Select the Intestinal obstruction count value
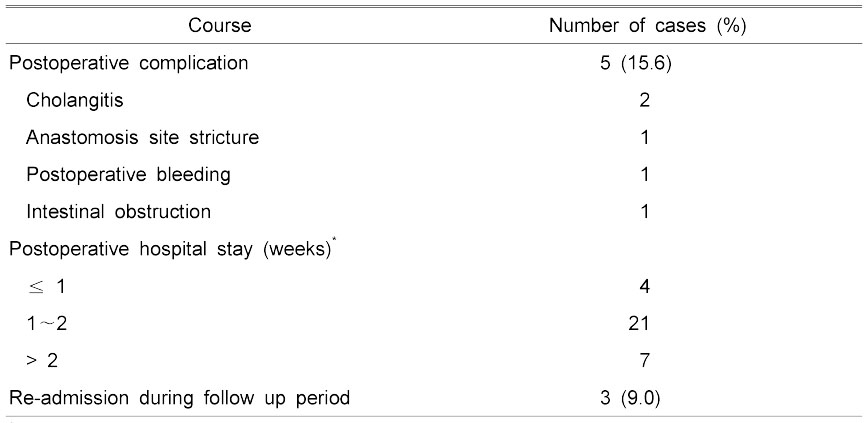Viewport: 868px width, 423px height. [x=643, y=212]
